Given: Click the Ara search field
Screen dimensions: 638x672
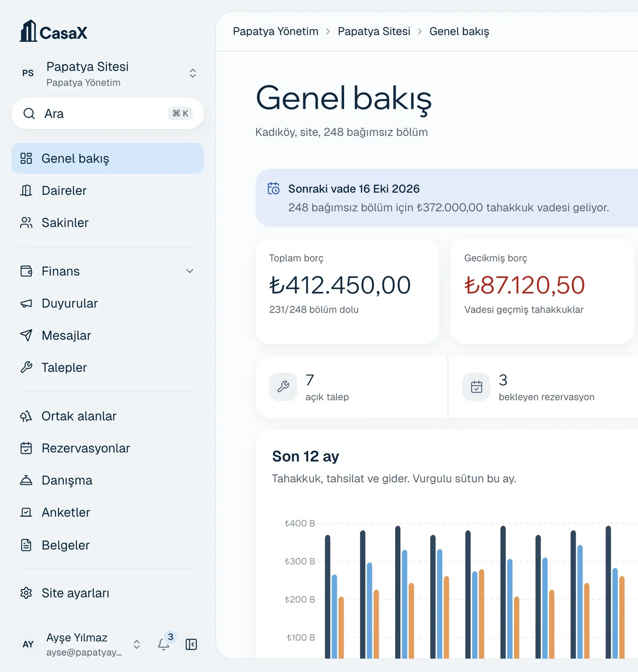Looking at the screenshot, I should click(108, 114).
